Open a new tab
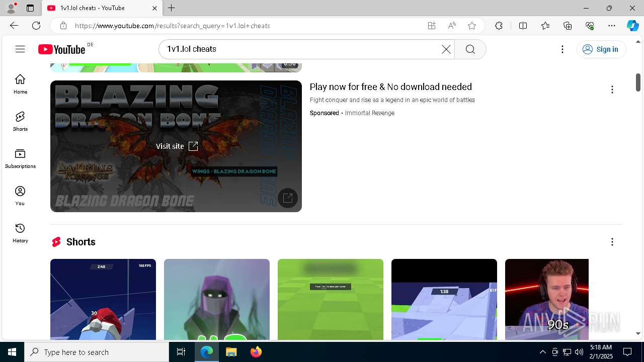Image resolution: width=644 pixels, height=362 pixels. (172, 8)
